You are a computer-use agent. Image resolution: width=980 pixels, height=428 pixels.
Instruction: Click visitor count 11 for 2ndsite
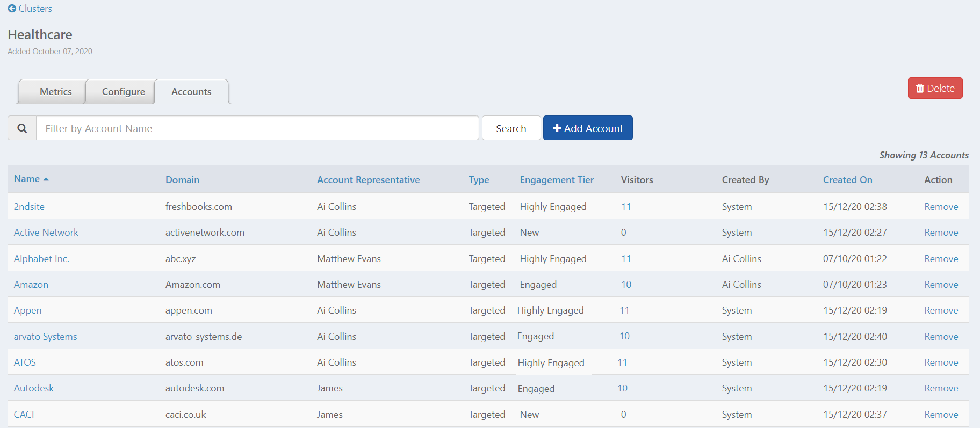(626, 207)
